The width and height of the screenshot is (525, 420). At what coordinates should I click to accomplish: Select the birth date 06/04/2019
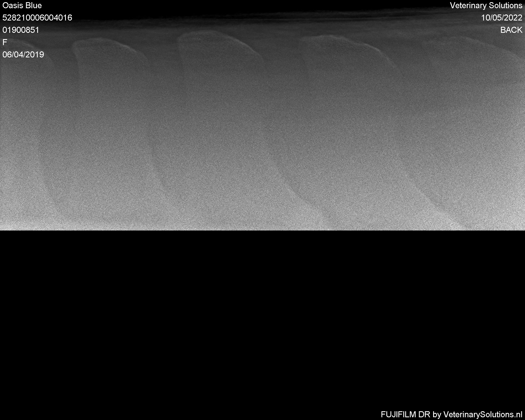[x=23, y=54]
